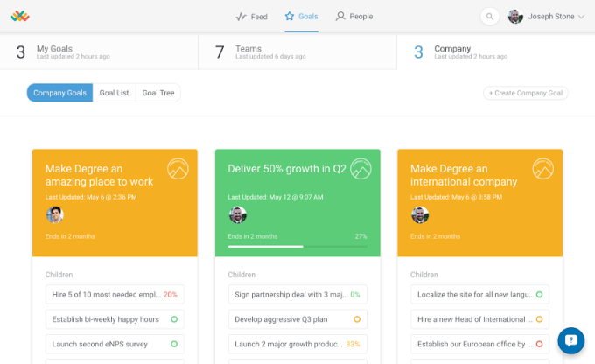Click the 27% progress bar

pyautogui.click(x=297, y=247)
